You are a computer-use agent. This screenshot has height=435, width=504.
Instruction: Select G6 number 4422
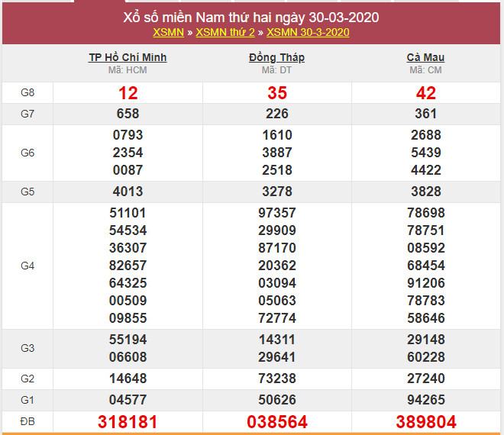click(x=426, y=170)
